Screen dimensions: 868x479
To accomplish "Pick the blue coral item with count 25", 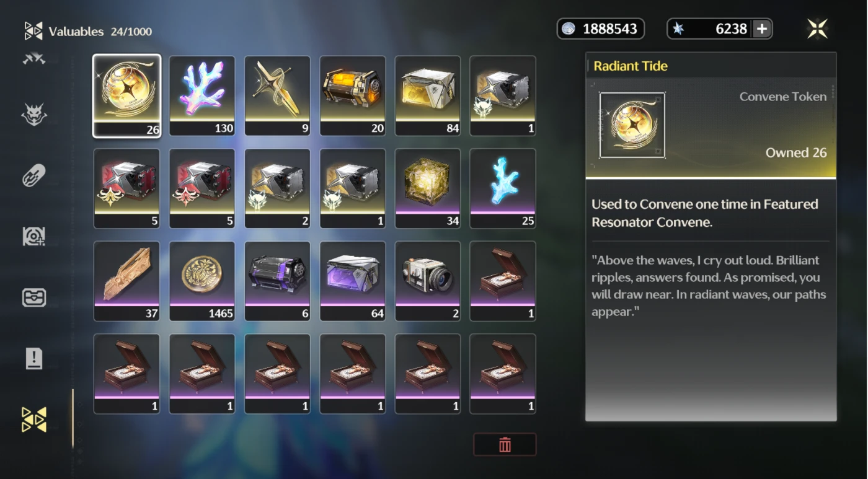I will coord(503,188).
